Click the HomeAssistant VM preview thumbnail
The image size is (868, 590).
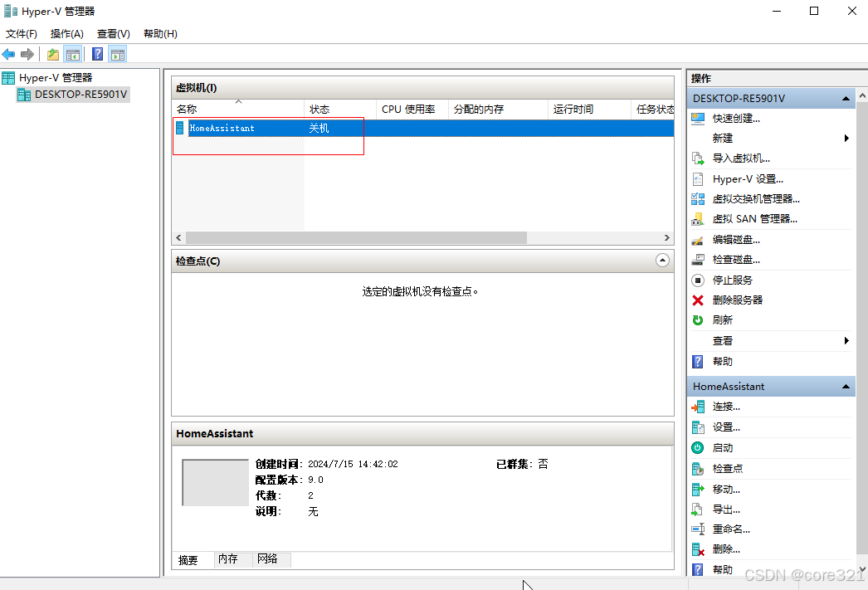(215, 482)
